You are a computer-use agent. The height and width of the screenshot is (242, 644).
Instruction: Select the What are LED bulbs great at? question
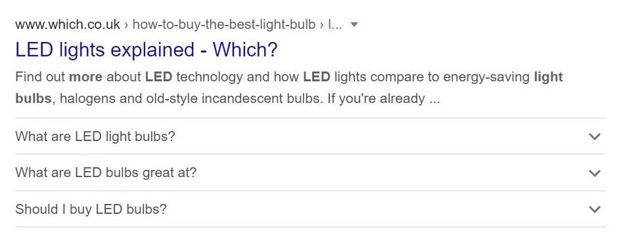pos(106,172)
